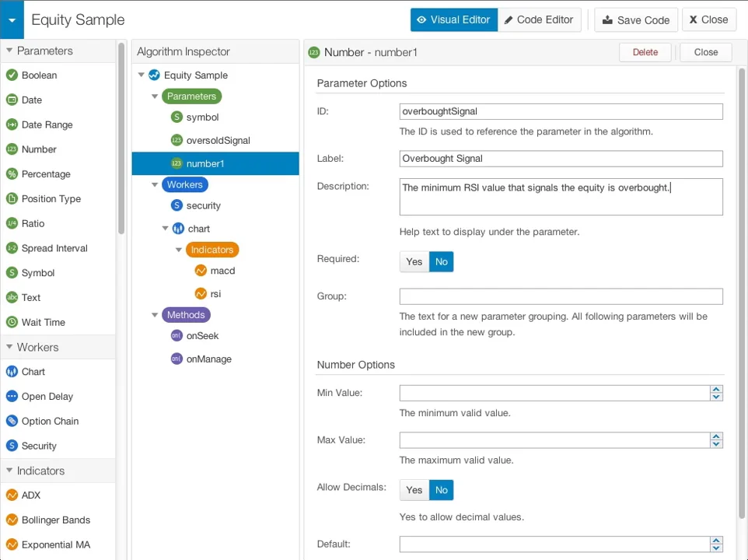Click the onSeek method icon
This screenshot has height=560, width=748.
[x=177, y=336]
